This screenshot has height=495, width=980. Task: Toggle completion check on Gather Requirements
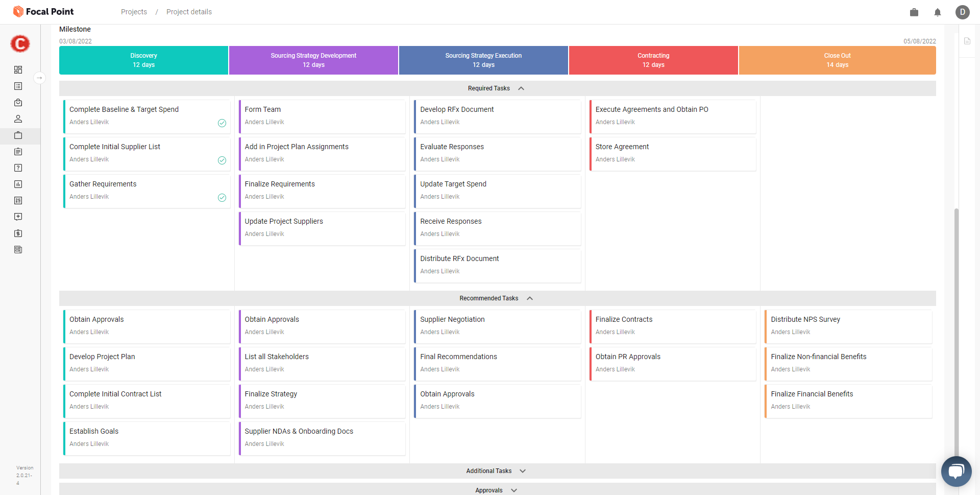[222, 198]
